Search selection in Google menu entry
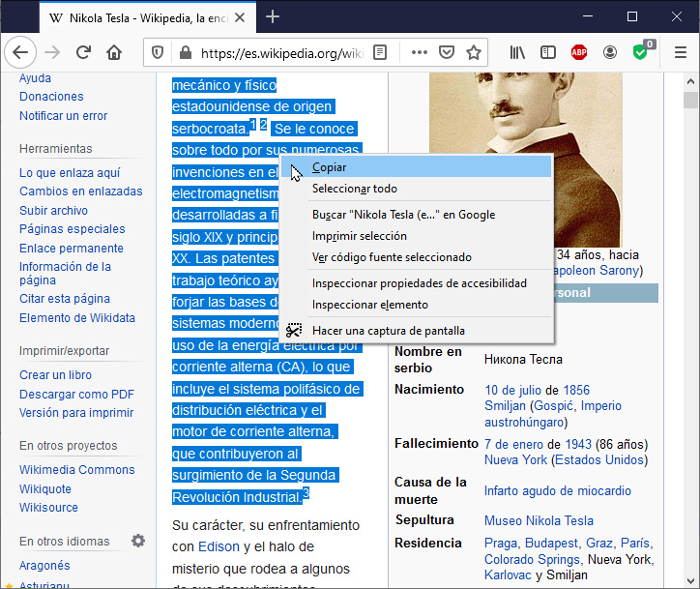700x589 pixels. point(415,215)
